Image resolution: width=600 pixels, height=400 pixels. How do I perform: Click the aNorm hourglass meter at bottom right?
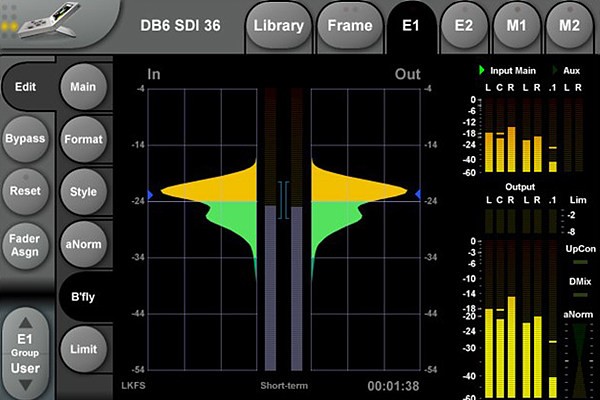(x=577, y=356)
